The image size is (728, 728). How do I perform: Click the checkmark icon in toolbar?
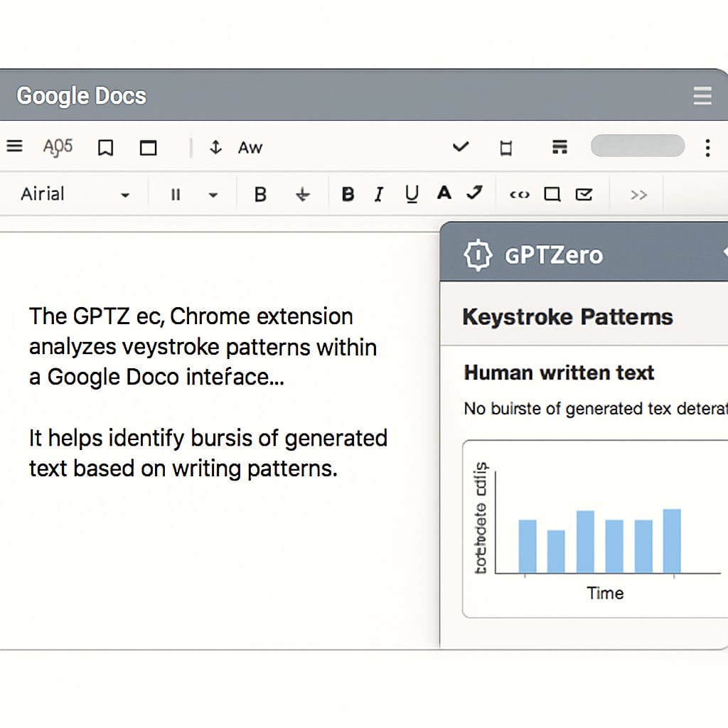click(461, 147)
